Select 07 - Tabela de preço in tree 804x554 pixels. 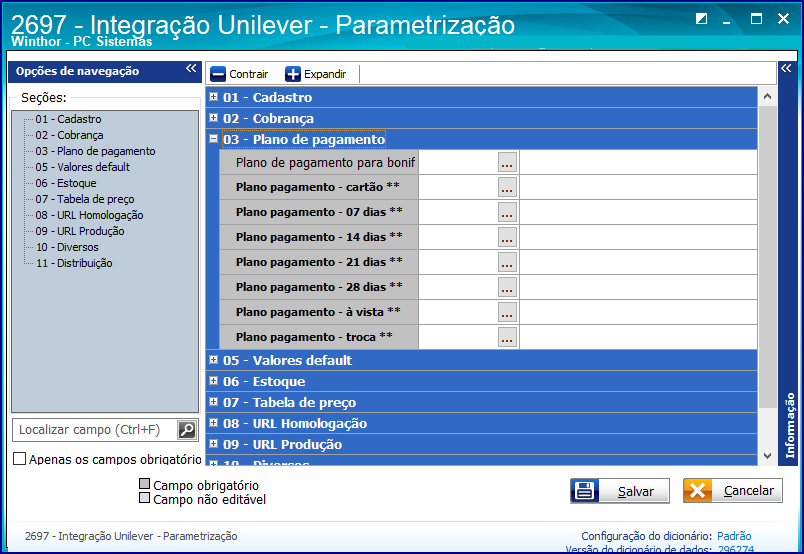tap(85, 199)
